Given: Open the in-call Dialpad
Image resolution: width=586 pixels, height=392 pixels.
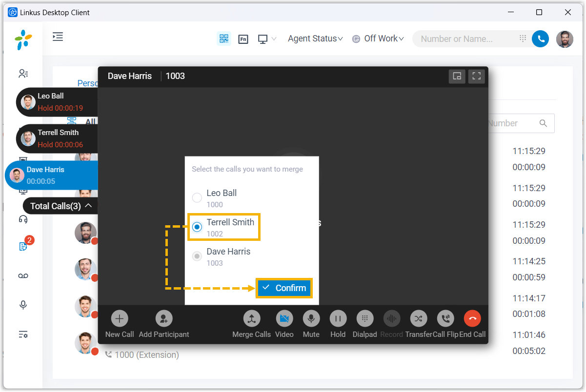Looking at the screenshot, I should pyautogui.click(x=364, y=319).
